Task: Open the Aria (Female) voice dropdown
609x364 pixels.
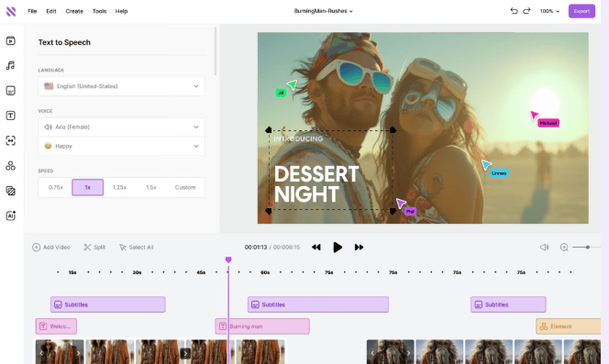Action: 122,127
